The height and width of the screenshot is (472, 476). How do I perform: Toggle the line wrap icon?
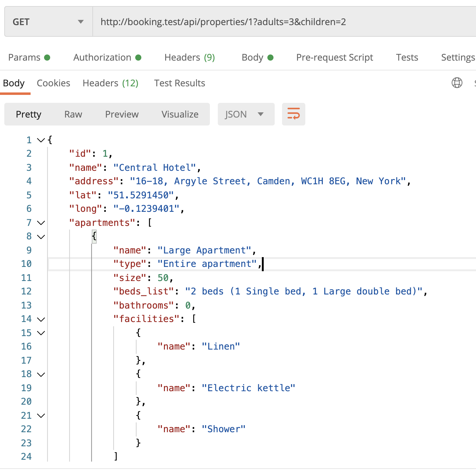point(294,114)
